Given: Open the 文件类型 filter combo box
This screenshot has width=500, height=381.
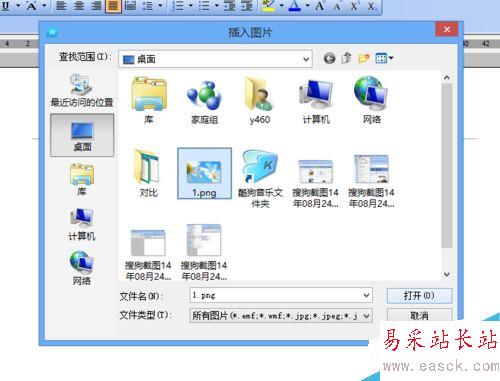Looking at the screenshot, I should coord(281,315).
